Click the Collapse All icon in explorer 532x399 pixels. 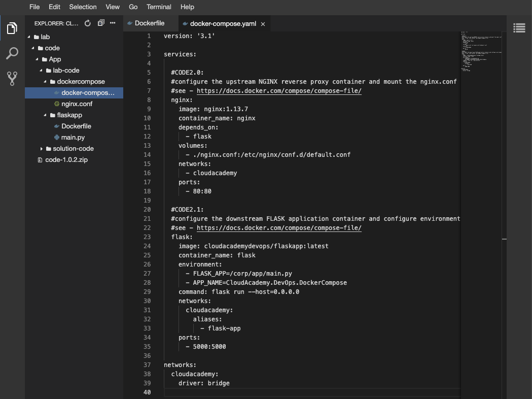click(x=100, y=23)
